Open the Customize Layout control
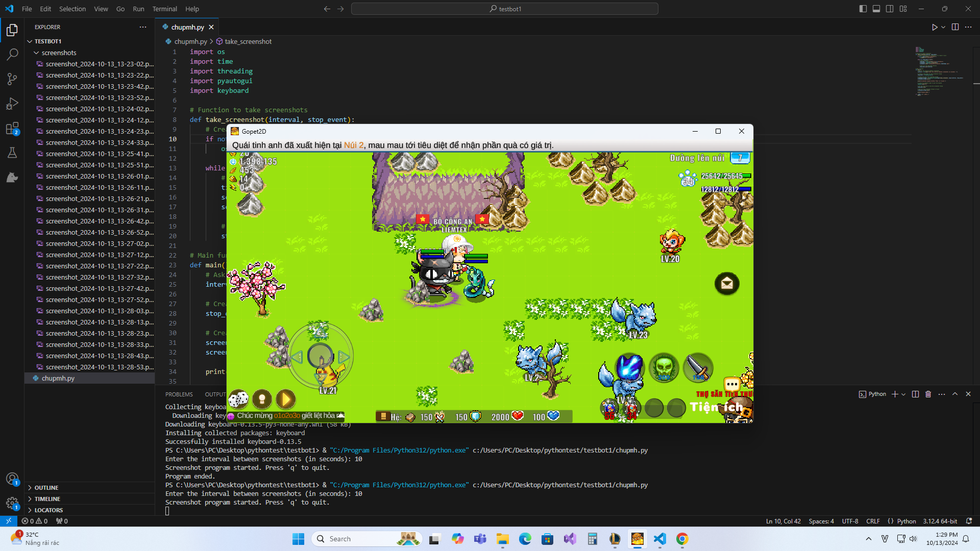The width and height of the screenshot is (980, 551). point(903,9)
